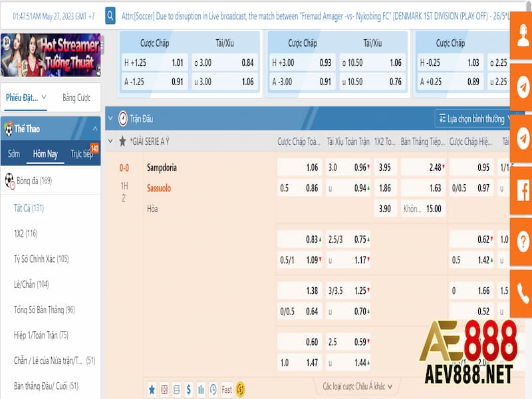
Task: Click the dollar sign icon in bottom toolbar
Action: 189,389
